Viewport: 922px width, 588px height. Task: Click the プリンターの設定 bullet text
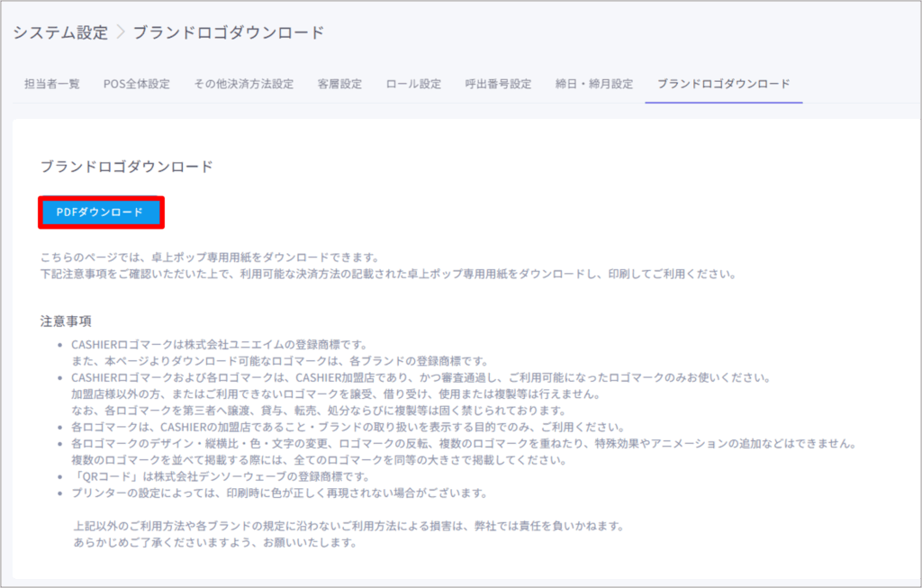tap(279, 493)
